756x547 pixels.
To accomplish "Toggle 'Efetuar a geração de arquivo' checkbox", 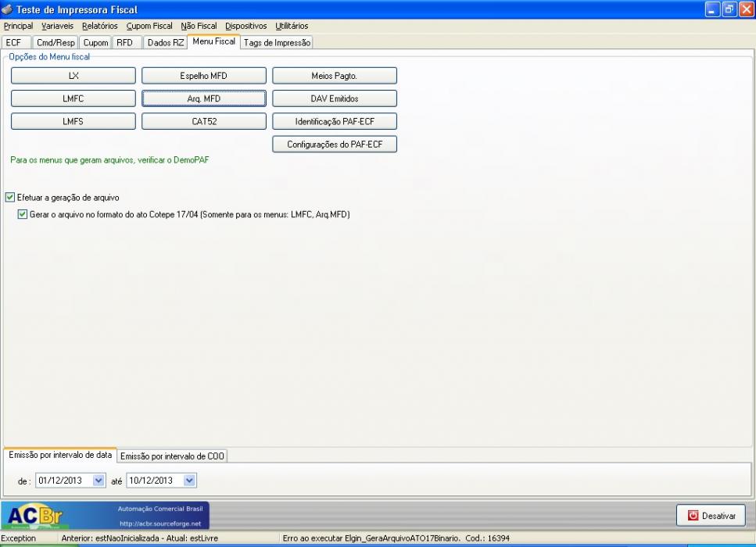I will tap(10, 197).
